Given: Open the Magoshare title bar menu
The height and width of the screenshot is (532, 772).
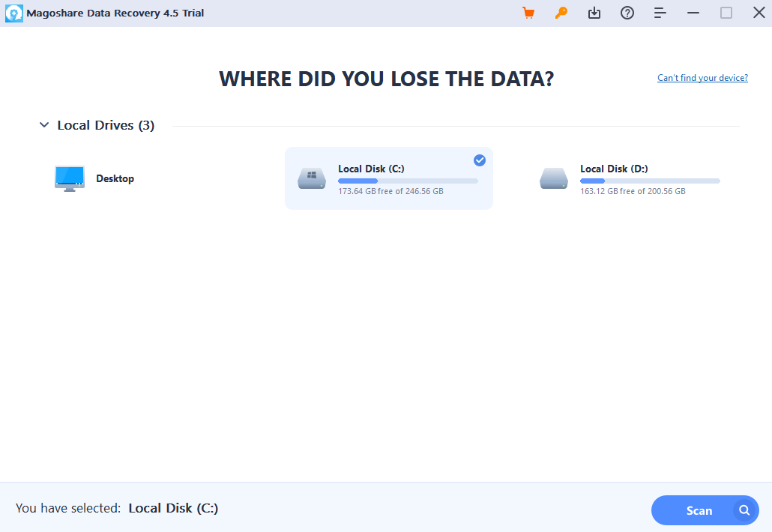Looking at the screenshot, I should [660, 13].
